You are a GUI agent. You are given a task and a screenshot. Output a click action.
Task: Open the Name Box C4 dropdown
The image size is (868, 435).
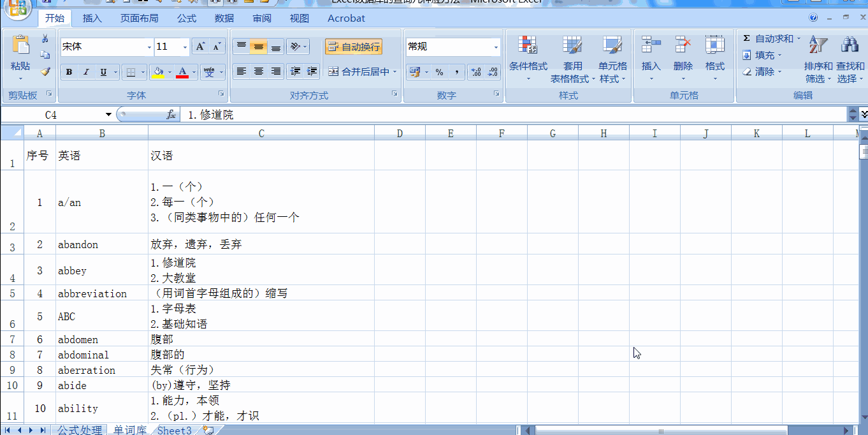click(x=109, y=115)
